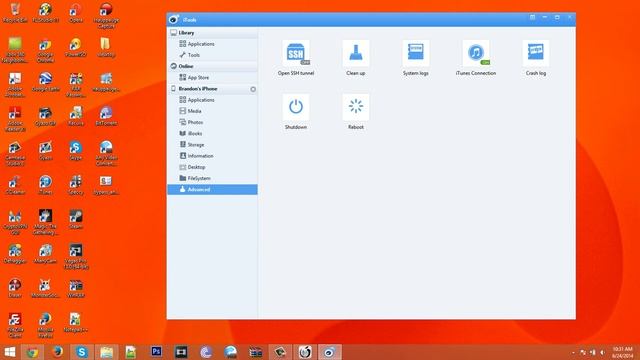Select the Recycle Bin desktop icon
The image size is (640, 360).
[15, 13]
